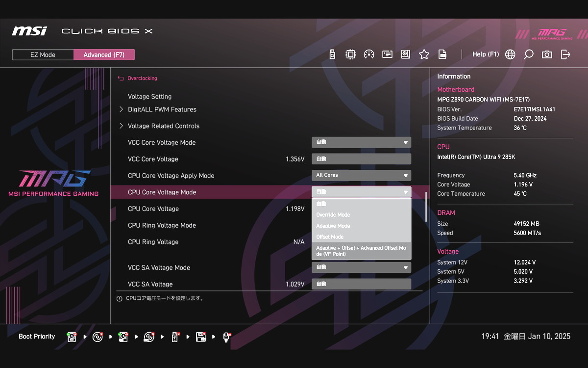588x368 pixels.
Task: Change language via the globe icon
Action: coord(510,54)
